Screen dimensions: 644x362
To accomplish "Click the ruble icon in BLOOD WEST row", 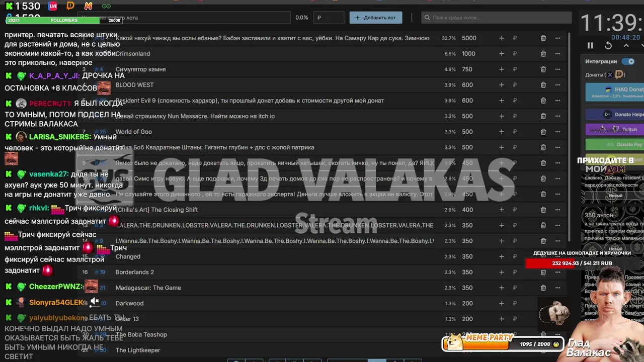I will [515, 85].
